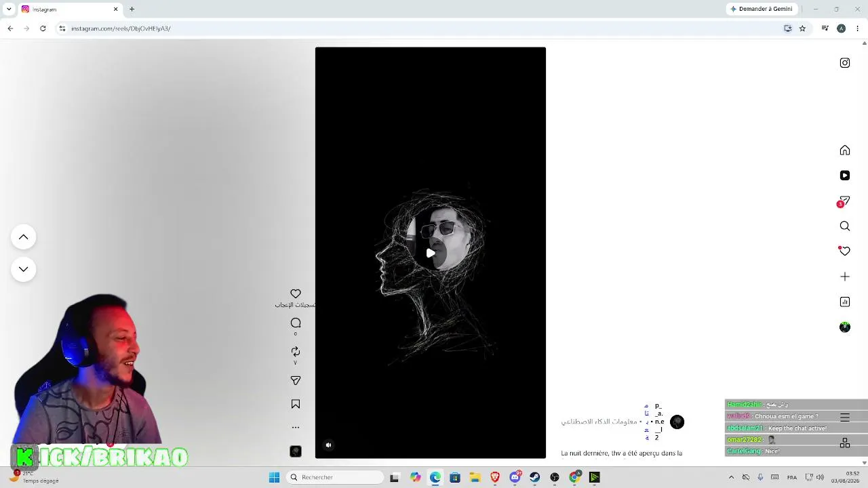The width and height of the screenshot is (868, 488).
Task: Click the Instagram logo at top right
Action: point(845,63)
